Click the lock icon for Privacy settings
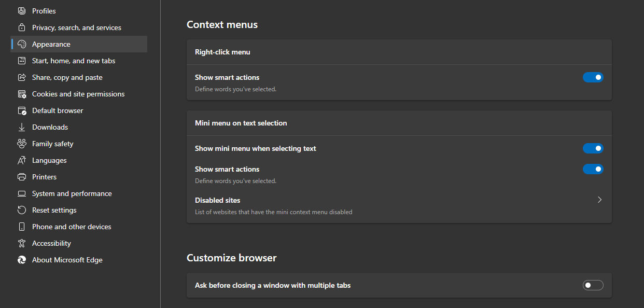 22,27
